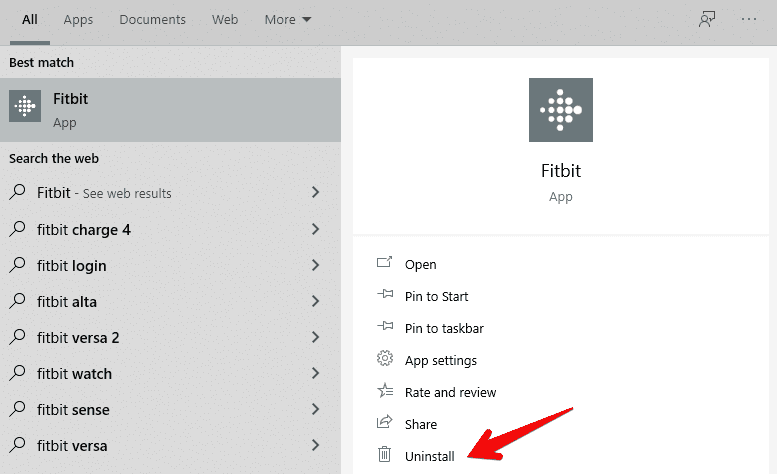Screen dimensions: 777x474
Task: Choose Rate and review
Action: point(450,392)
